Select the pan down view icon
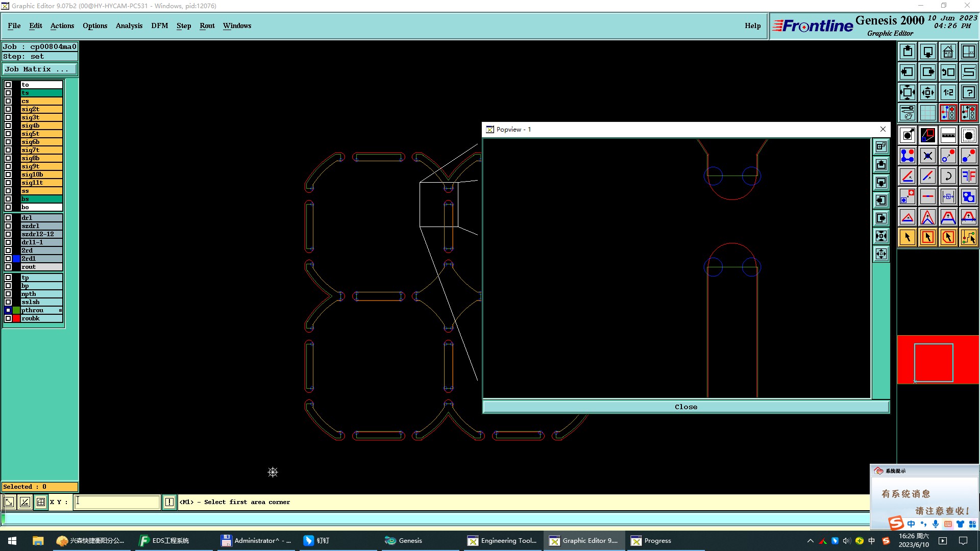This screenshot has height=551, width=980. [x=928, y=52]
